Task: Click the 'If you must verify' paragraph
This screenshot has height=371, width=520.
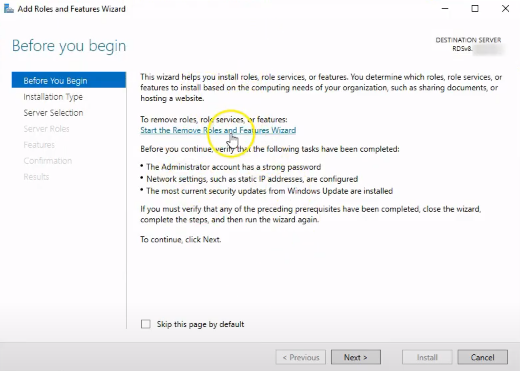Action: (x=310, y=214)
